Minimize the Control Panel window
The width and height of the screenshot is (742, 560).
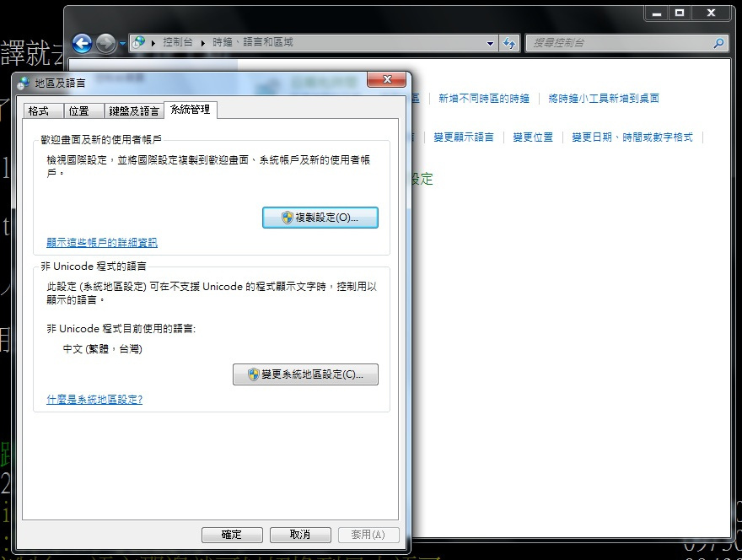point(656,13)
